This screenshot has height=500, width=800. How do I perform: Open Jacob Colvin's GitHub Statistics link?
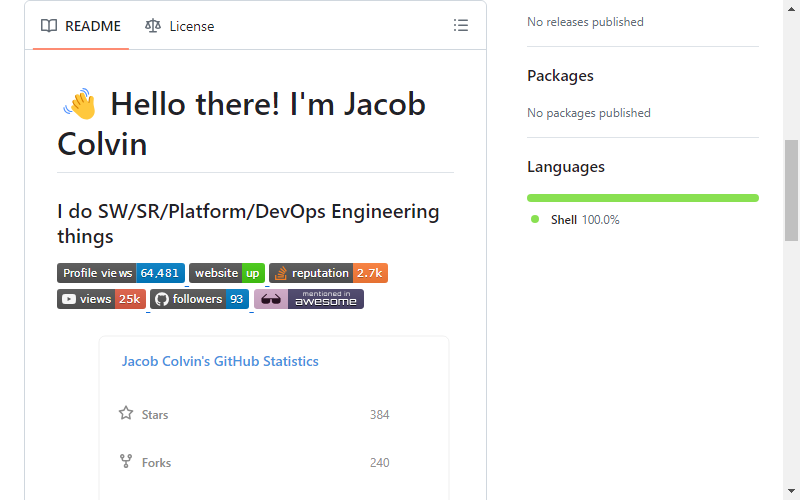pyautogui.click(x=220, y=361)
